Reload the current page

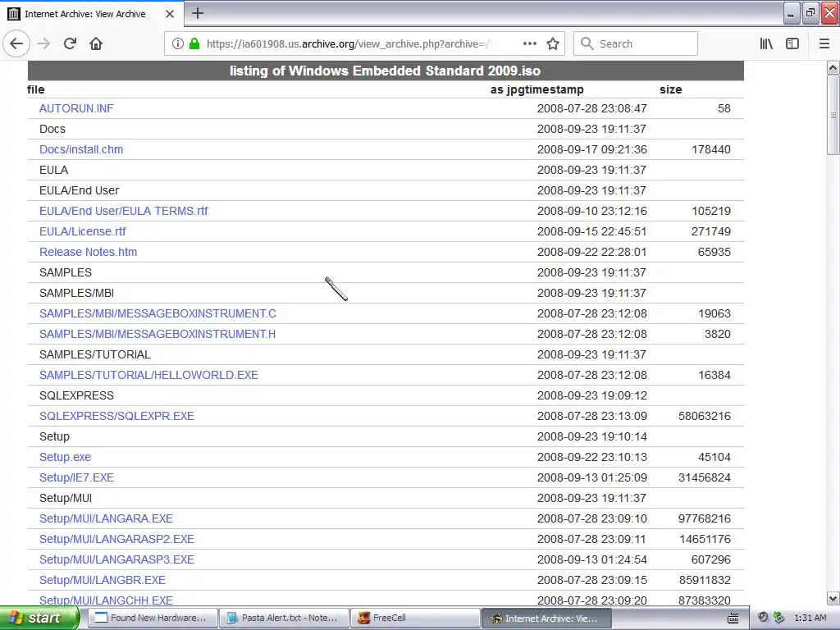tap(70, 43)
